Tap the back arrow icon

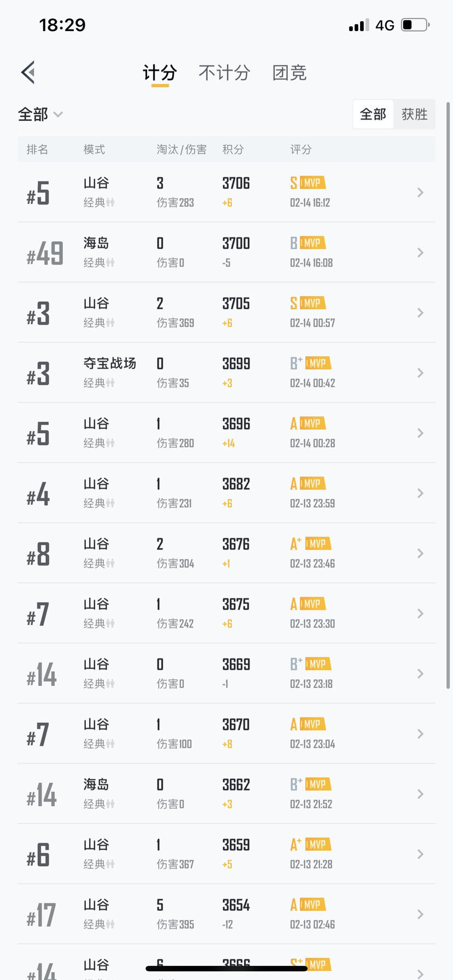28,72
